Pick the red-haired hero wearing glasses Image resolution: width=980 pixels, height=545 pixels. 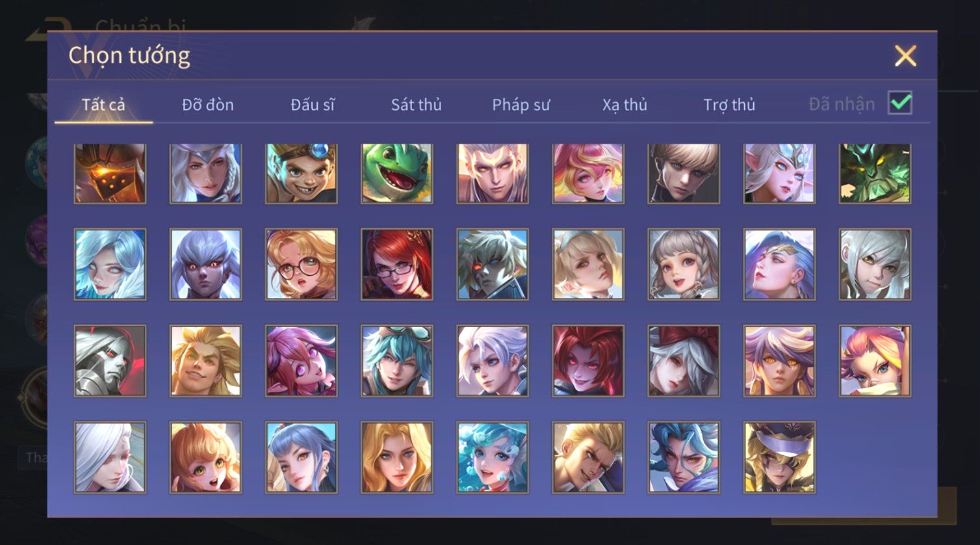(x=397, y=265)
